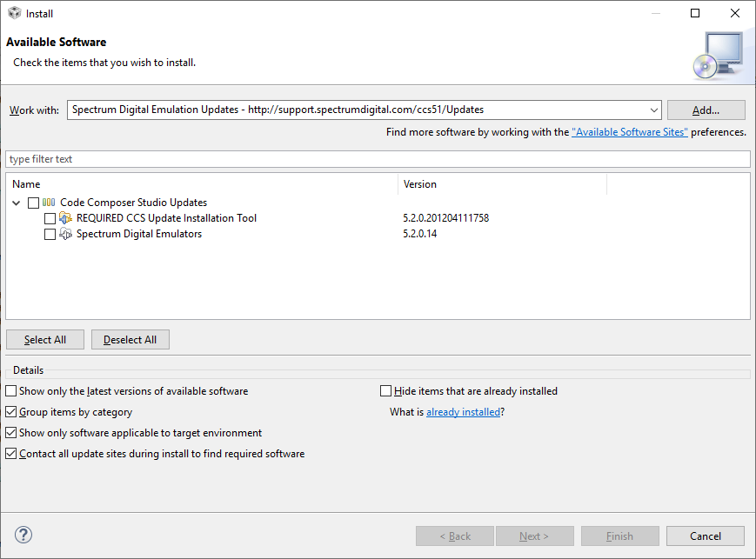This screenshot has height=559, width=756.
Task: Click the Select All button
Action: point(45,340)
